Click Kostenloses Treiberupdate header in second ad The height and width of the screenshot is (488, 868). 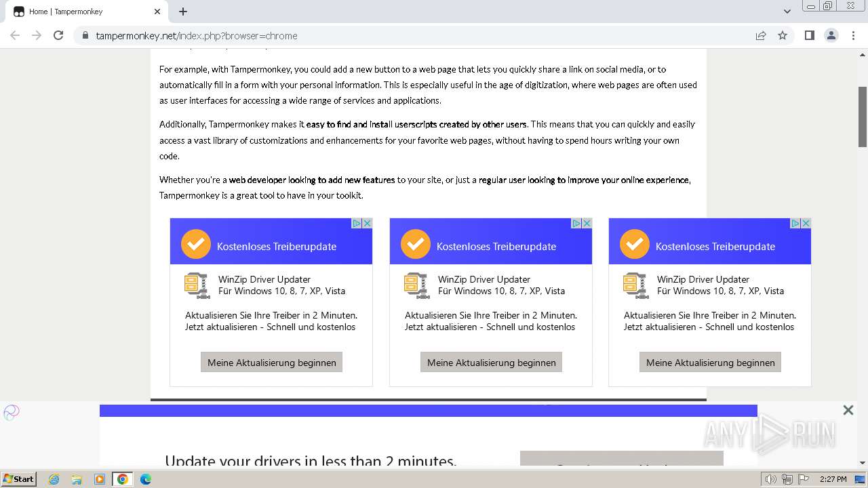(496, 247)
